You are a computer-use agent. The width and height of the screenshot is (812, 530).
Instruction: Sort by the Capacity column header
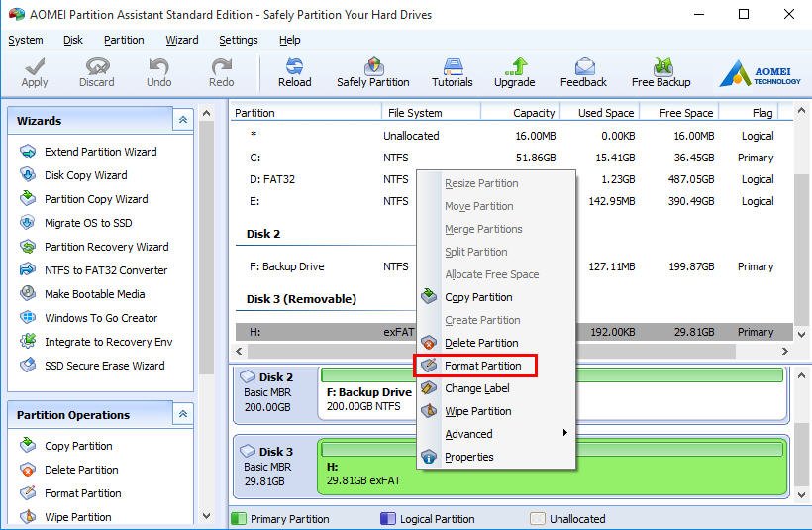click(x=520, y=113)
